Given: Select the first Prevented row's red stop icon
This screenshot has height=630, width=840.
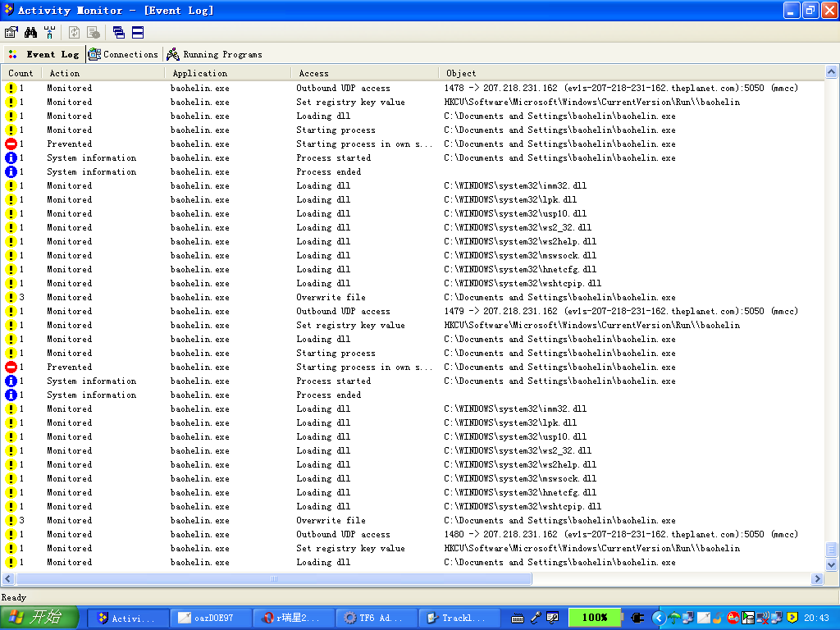Looking at the screenshot, I should click(x=11, y=144).
